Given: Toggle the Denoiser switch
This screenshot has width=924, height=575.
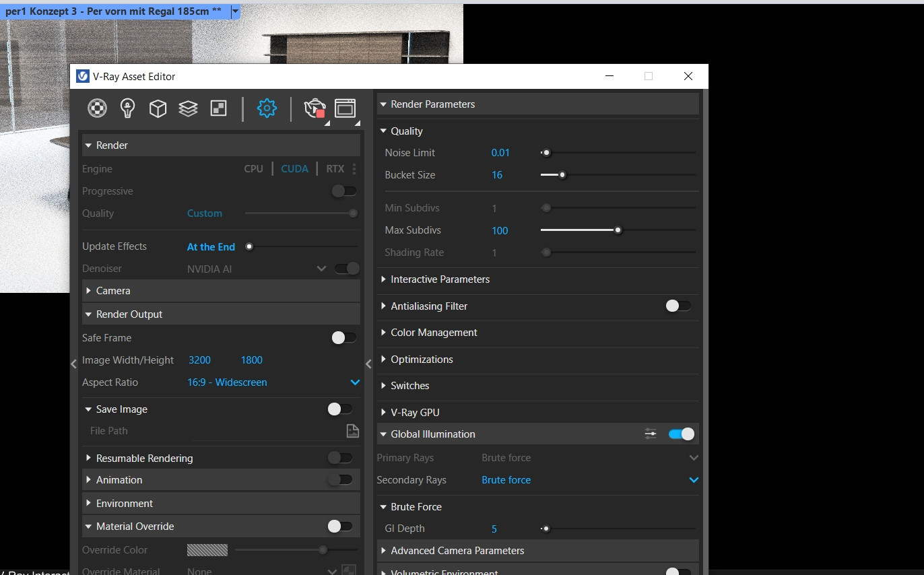Looking at the screenshot, I should [x=348, y=269].
